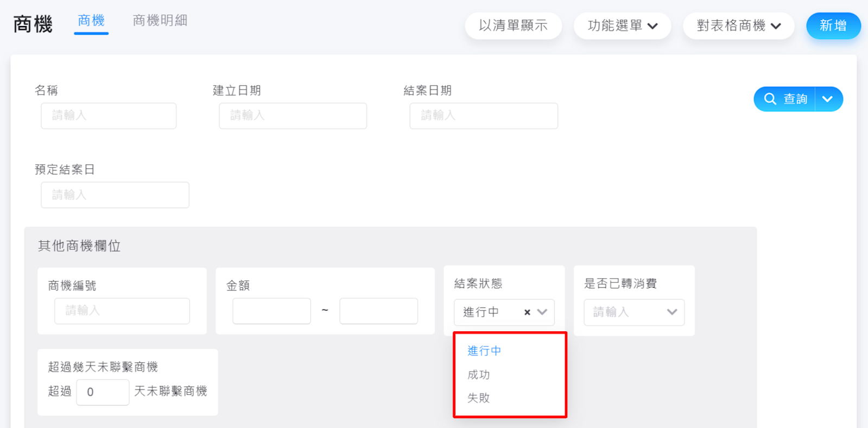This screenshot has height=428, width=868.
Task: Click the 新增 button
Action: coord(833,26)
